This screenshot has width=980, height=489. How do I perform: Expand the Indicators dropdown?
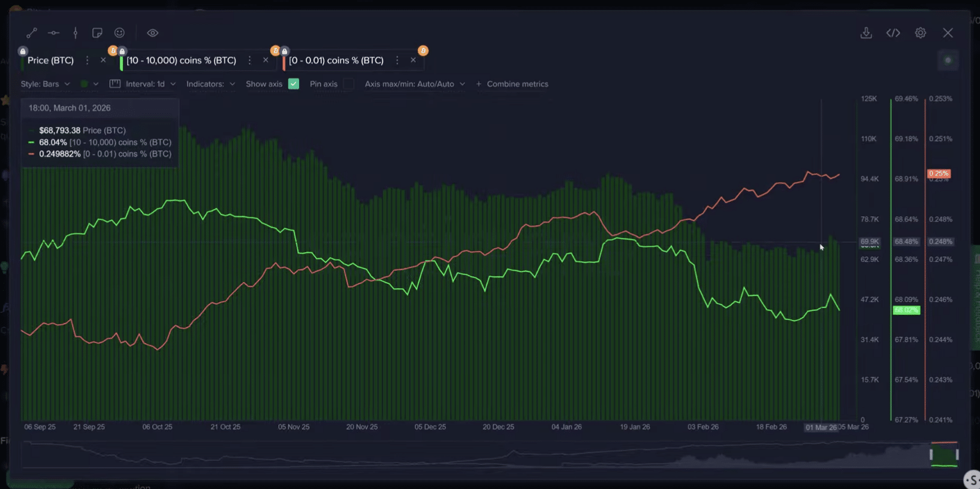pos(210,84)
